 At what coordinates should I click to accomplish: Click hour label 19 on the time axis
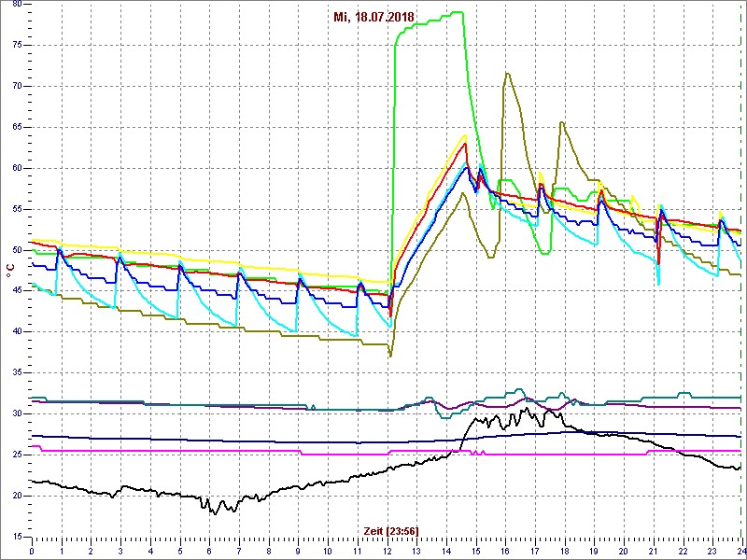pos(594,551)
